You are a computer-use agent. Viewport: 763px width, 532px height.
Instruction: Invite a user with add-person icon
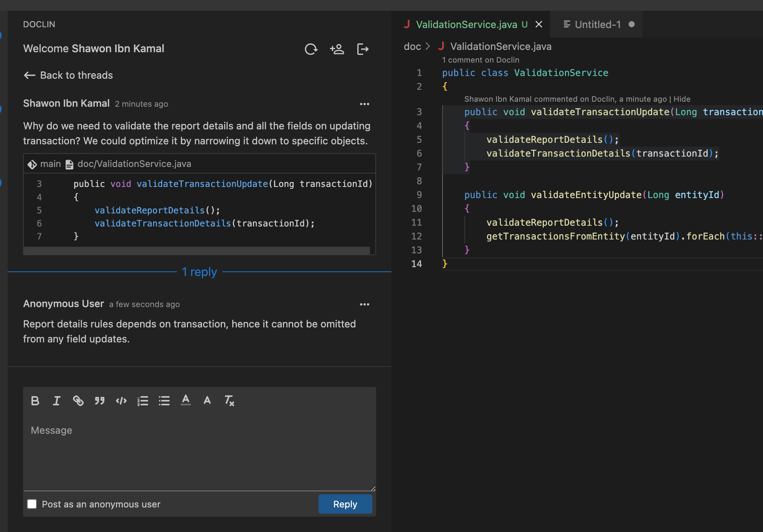[x=337, y=49]
